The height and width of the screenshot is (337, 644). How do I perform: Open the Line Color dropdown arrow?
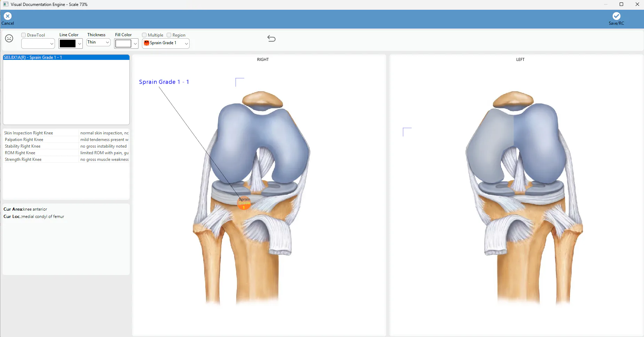coord(80,44)
